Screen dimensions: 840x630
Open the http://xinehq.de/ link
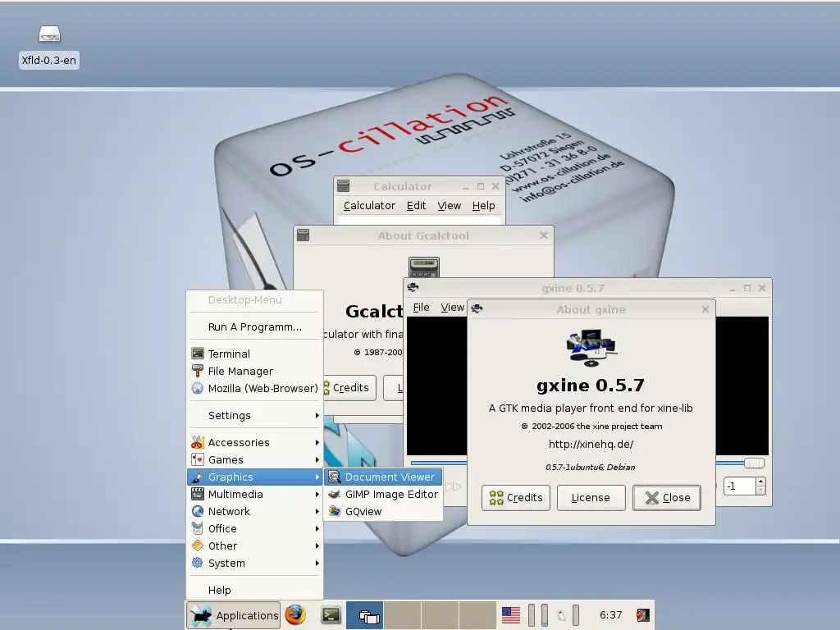(x=591, y=444)
